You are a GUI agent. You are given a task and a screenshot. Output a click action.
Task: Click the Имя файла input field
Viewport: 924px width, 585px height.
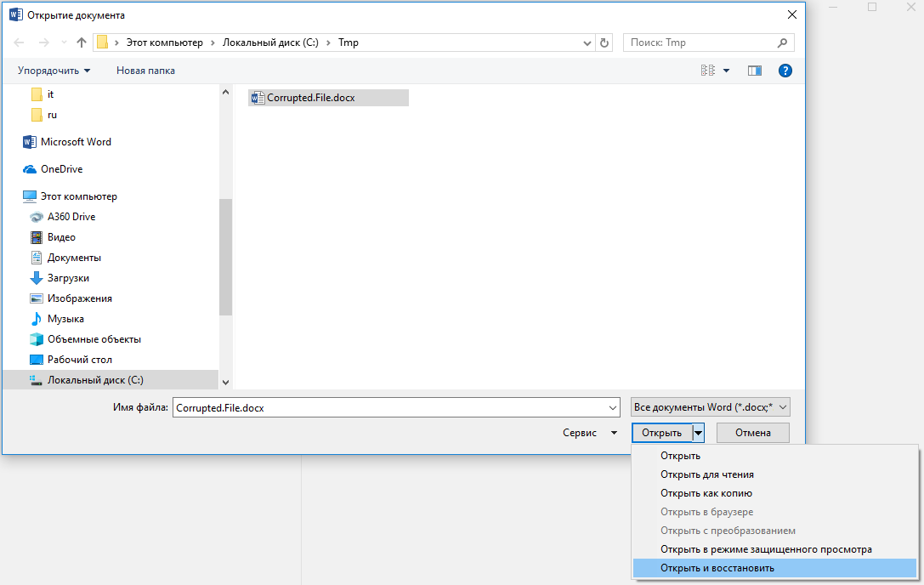pyautogui.click(x=396, y=407)
